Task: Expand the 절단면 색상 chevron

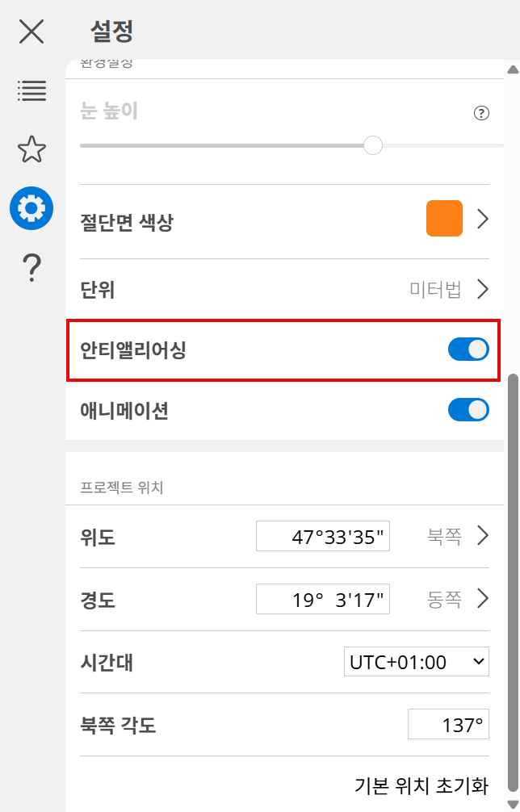Action: tap(483, 220)
